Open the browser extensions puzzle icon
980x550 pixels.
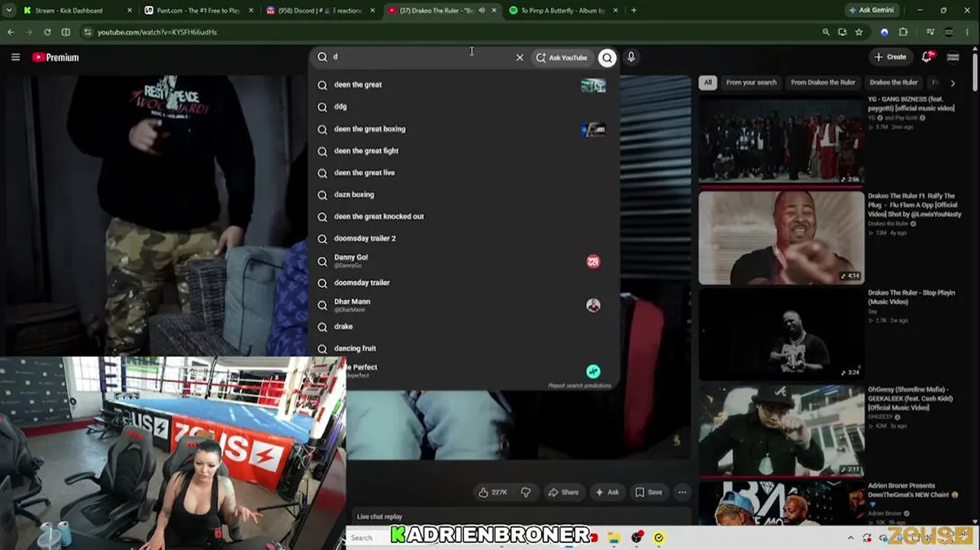pyautogui.click(x=903, y=32)
